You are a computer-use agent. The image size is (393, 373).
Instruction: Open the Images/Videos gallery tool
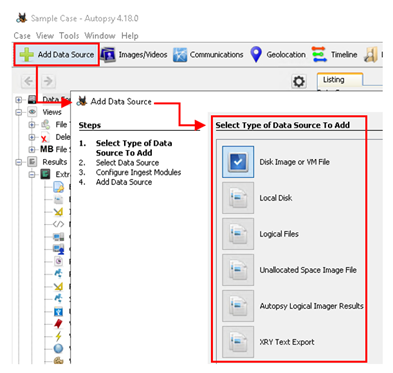point(134,55)
